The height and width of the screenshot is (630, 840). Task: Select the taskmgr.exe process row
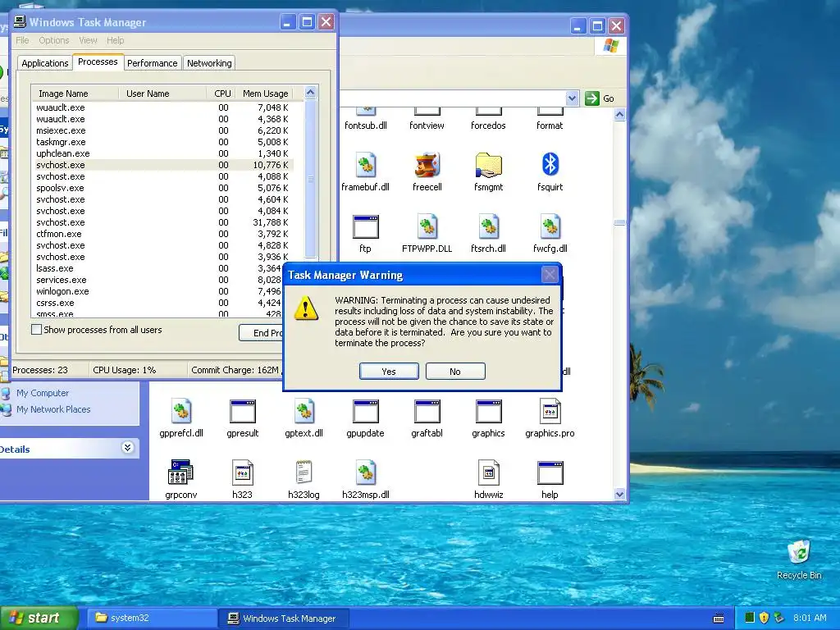pyautogui.click(x=164, y=142)
